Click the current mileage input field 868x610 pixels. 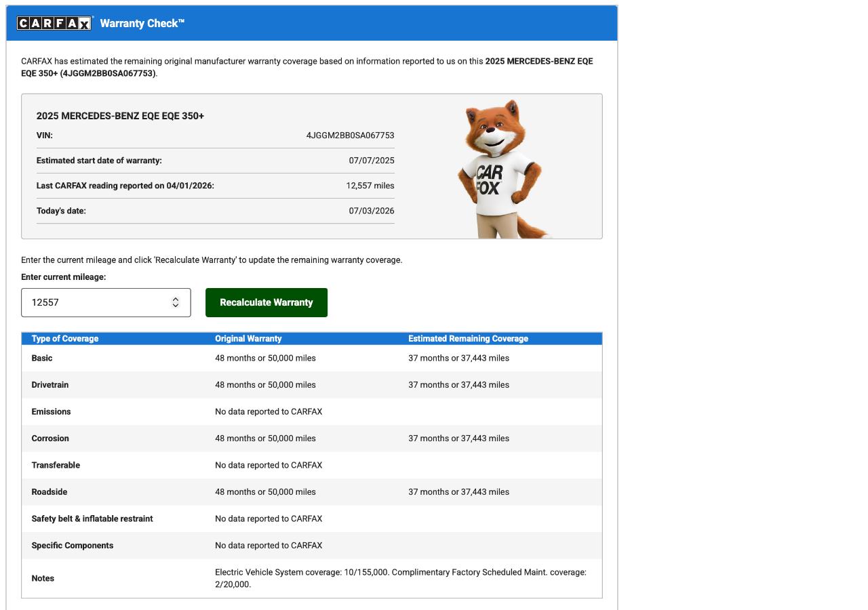[106, 302]
